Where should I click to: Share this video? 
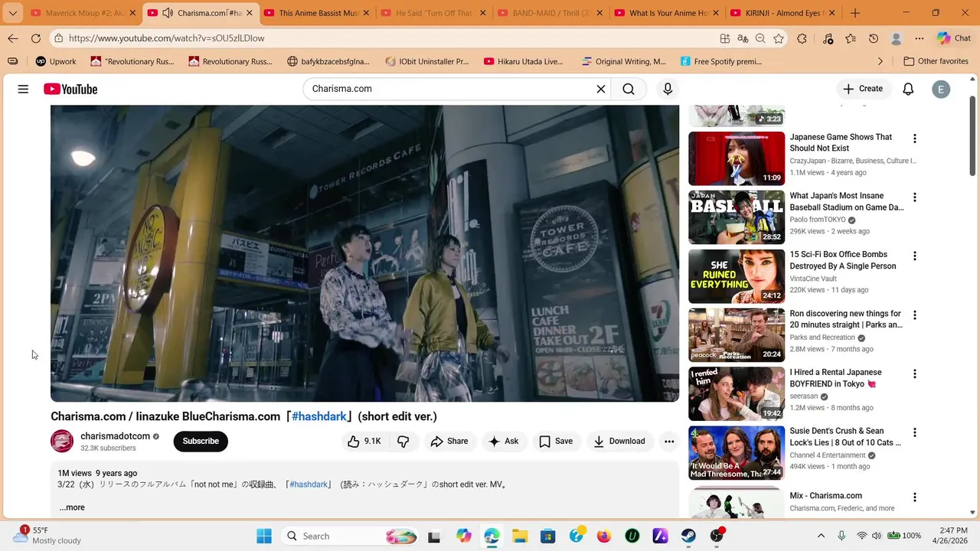click(449, 441)
